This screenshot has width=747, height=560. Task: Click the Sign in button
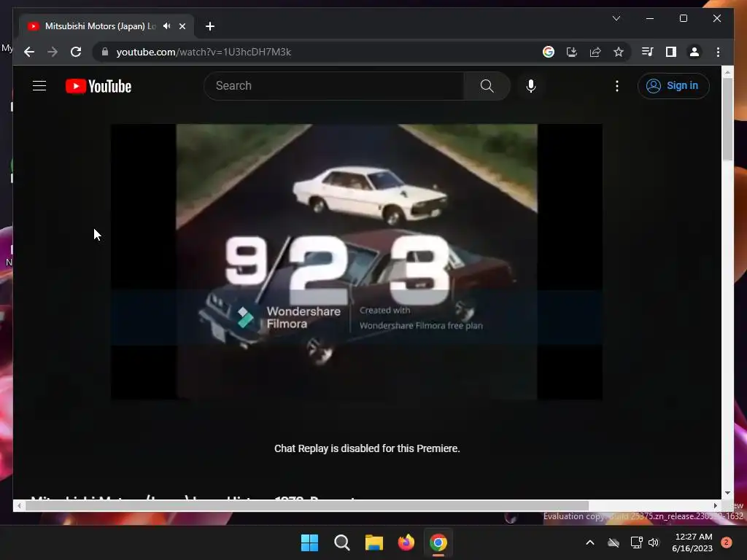point(673,86)
